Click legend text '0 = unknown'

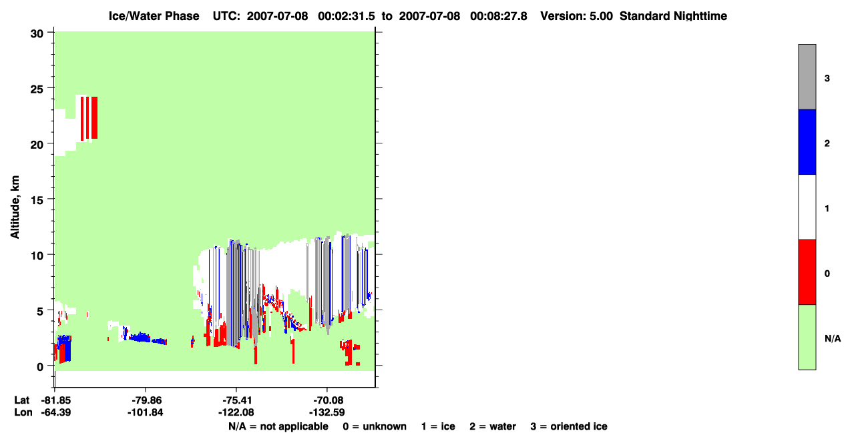click(375, 426)
